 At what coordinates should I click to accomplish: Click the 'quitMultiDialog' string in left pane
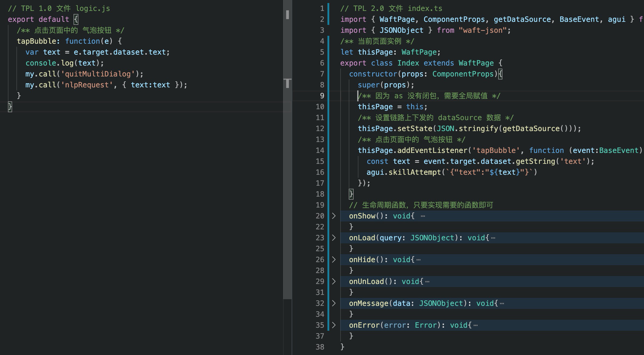coord(98,74)
